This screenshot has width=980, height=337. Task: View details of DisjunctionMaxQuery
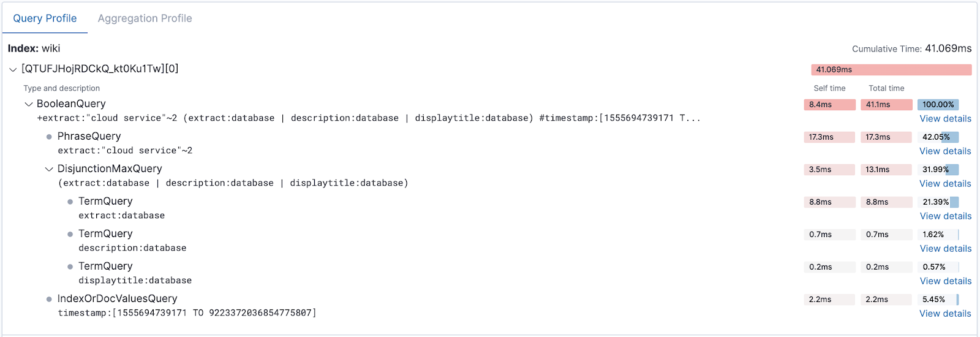coord(945,184)
